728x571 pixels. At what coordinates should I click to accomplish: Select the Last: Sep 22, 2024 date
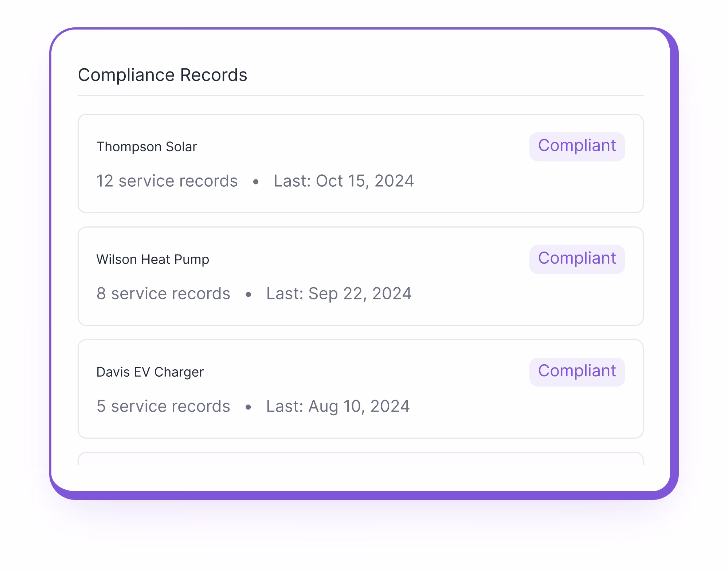point(338,294)
